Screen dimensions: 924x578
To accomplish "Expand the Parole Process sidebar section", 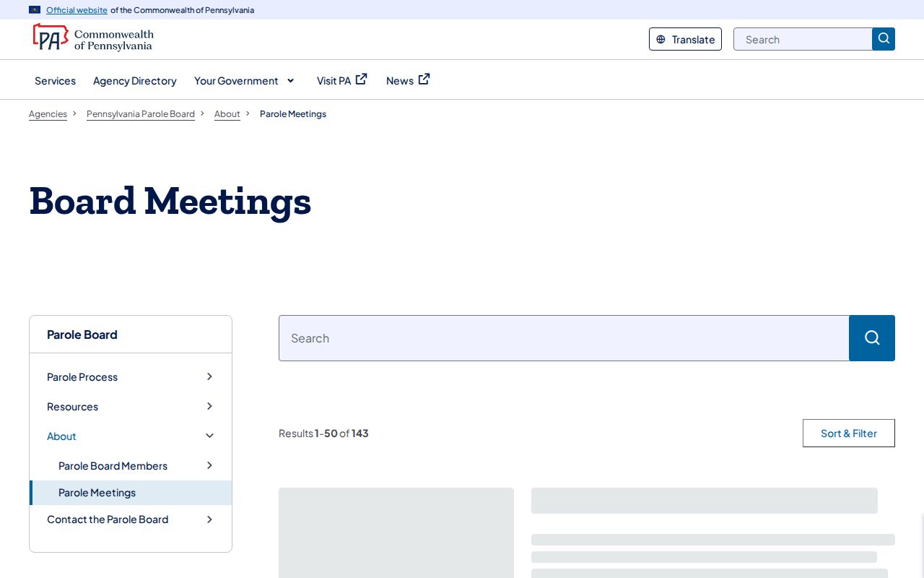I will pyautogui.click(x=209, y=376).
